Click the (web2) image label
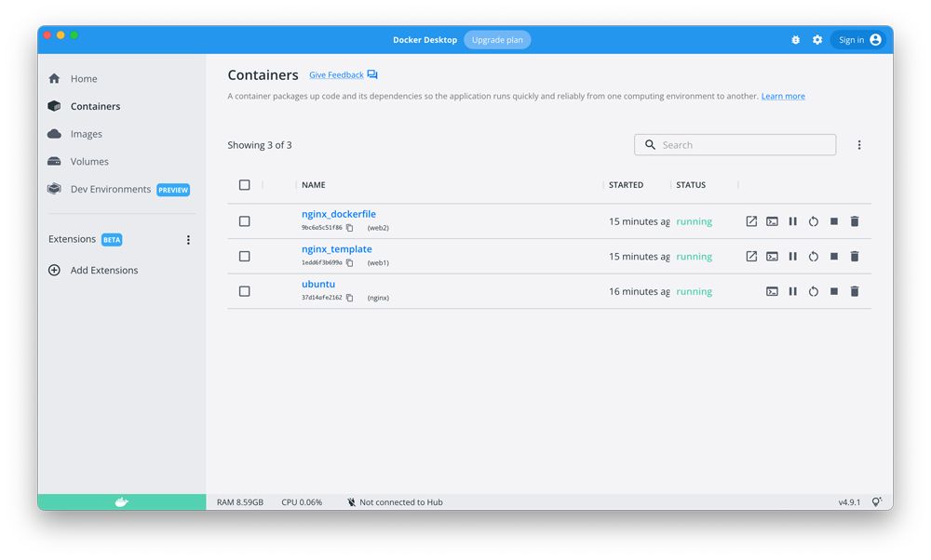Image resolution: width=931 pixels, height=560 pixels. (x=378, y=228)
